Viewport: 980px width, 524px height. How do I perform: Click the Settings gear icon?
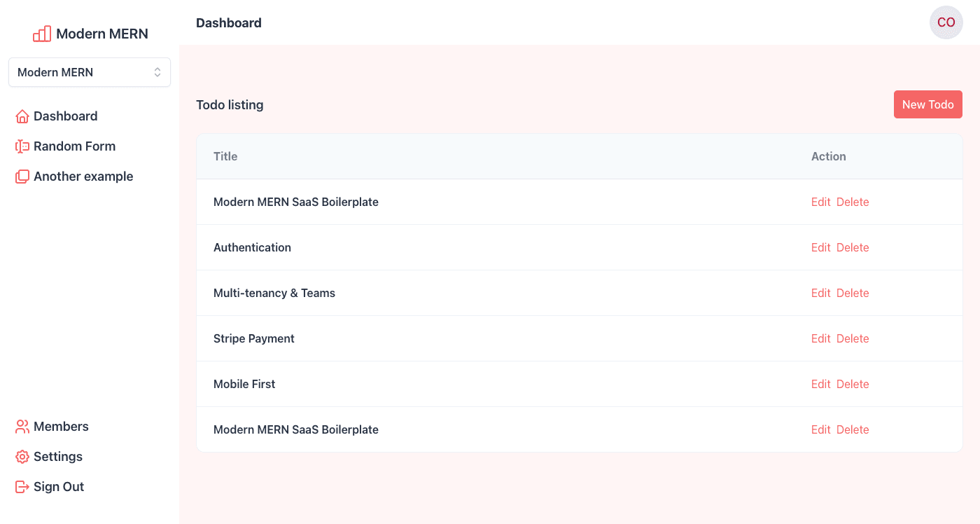[22, 456]
